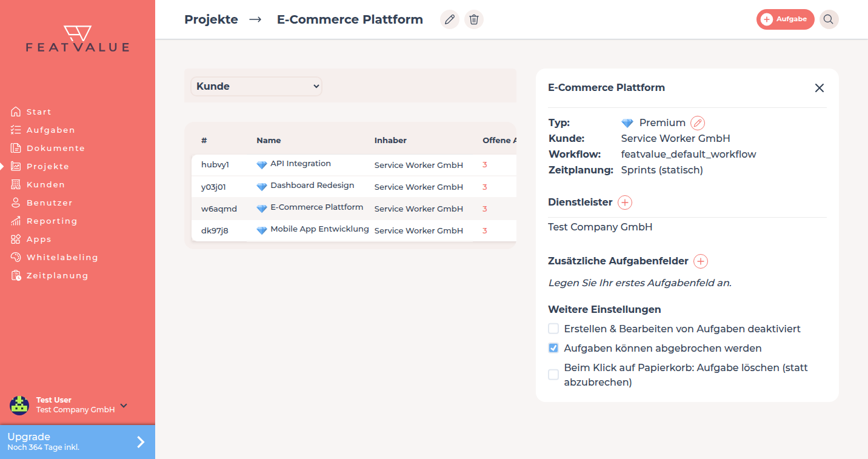Click the Zeitplanung clipboard icon

[16, 275]
